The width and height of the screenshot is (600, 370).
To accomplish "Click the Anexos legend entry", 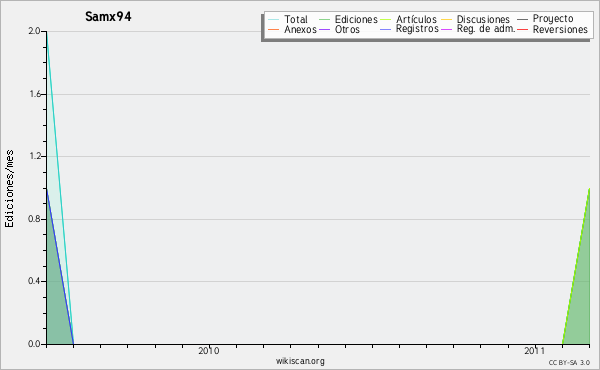I will pyautogui.click(x=300, y=29).
